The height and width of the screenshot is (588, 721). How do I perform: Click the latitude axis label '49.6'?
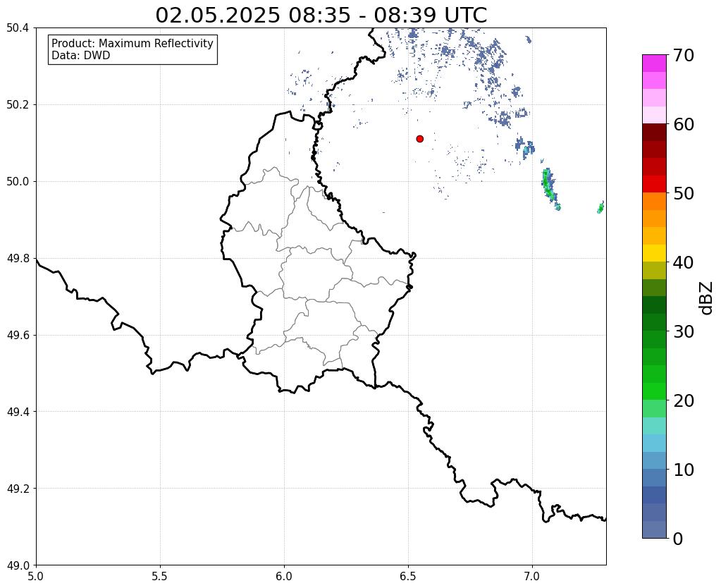[x=18, y=335]
